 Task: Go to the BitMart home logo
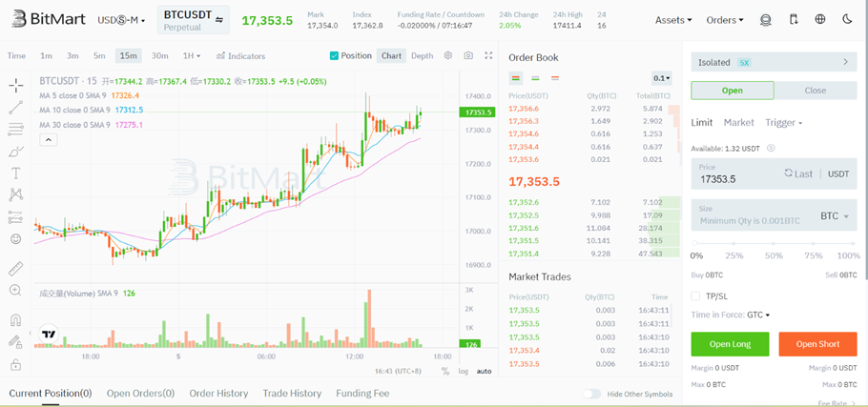(48, 19)
